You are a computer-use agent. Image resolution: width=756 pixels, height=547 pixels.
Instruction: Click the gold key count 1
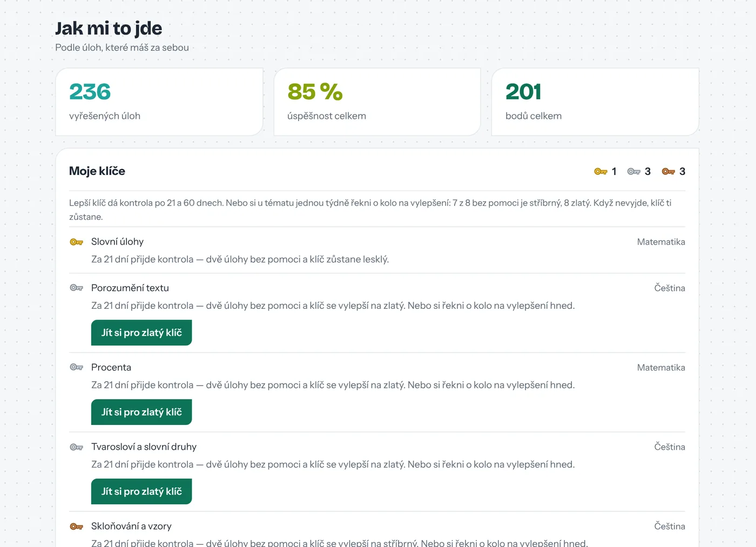pyautogui.click(x=614, y=172)
